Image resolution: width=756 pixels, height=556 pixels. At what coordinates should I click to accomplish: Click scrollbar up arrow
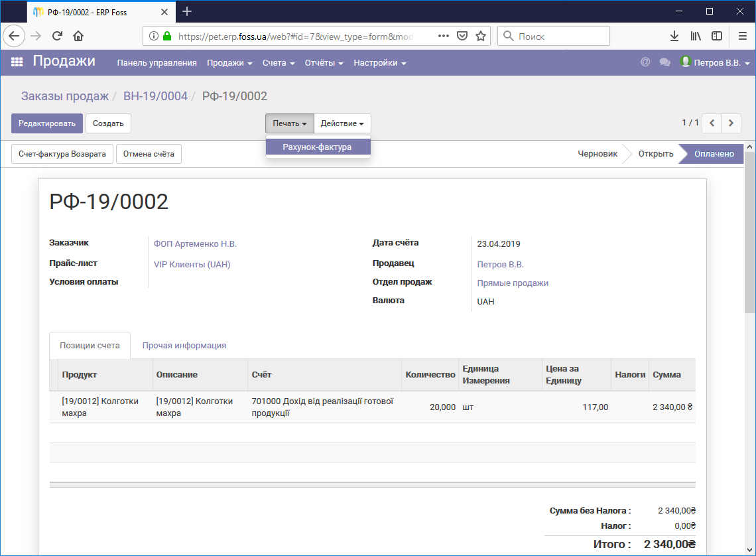749,147
